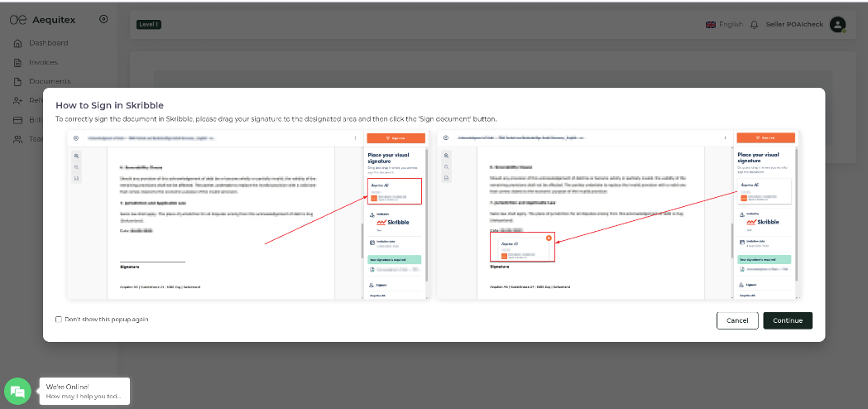Viewport: 868px width, 409px height.
Task: Click the Cancel button
Action: tap(737, 320)
